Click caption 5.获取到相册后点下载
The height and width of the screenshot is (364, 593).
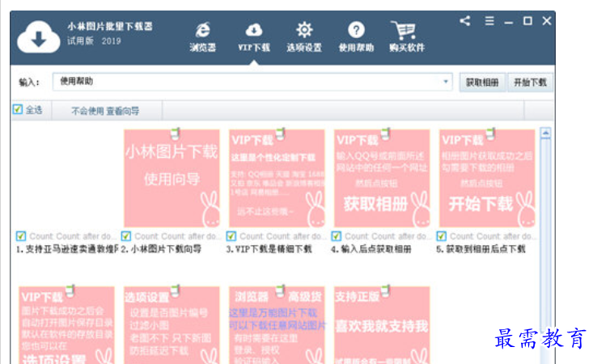(481, 249)
